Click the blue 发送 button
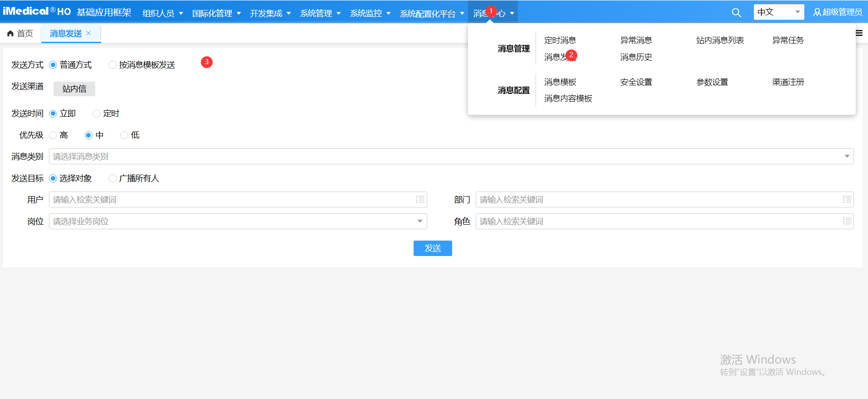The width and height of the screenshot is (868, 399). (x=433, y=248)
